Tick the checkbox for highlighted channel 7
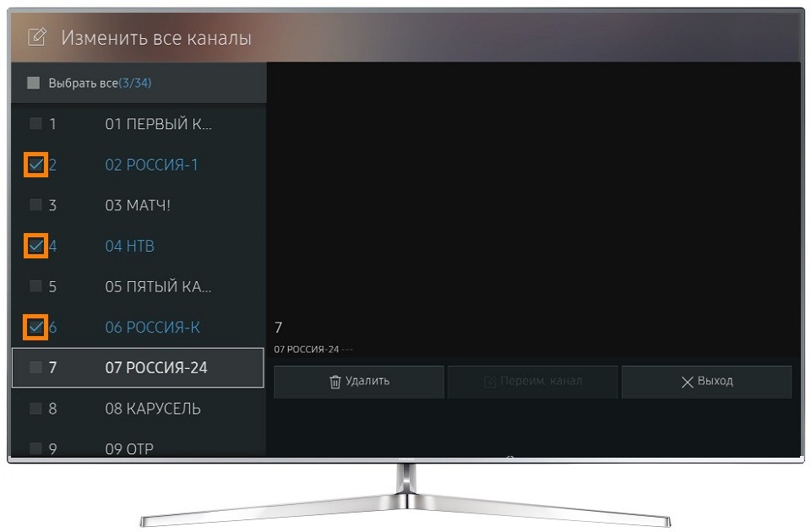This screenshot has height=532, width=811. tap(35, 367)
